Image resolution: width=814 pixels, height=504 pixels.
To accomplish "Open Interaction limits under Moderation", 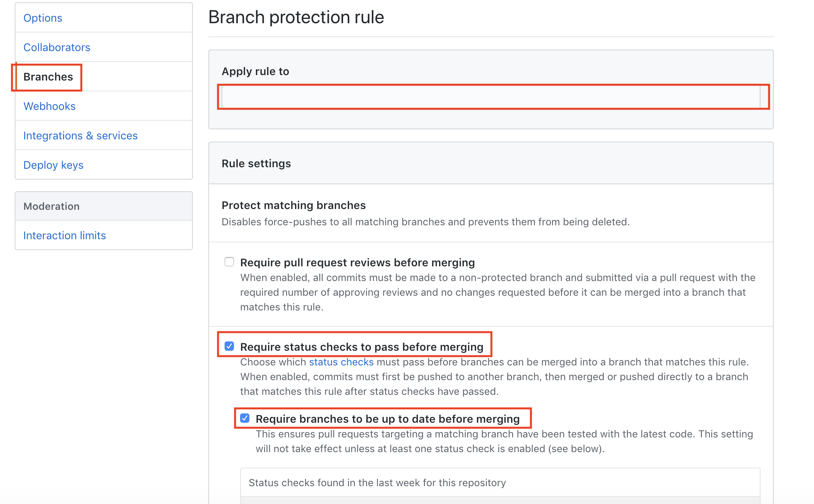I will (x=64, y=235).
